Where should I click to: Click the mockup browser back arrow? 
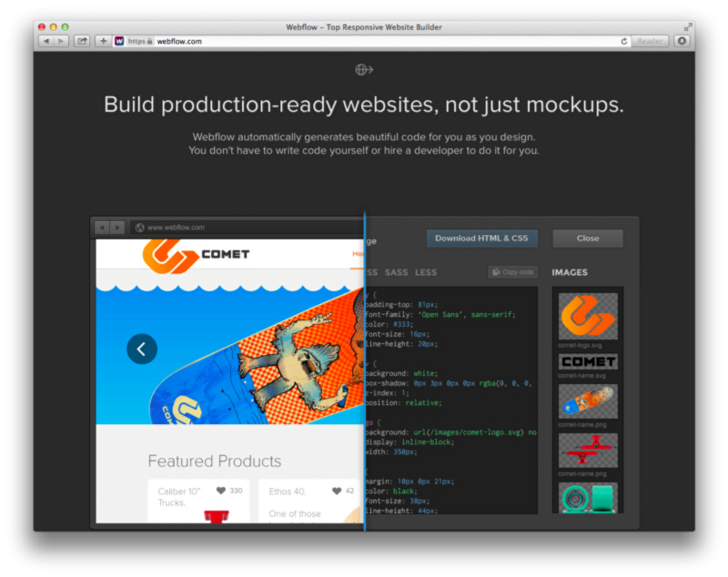(x=102, y=228)
